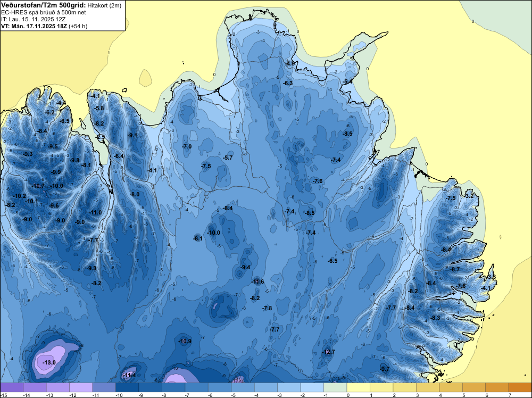Select the legend swatch between 3 and 4
The height and width of the screenshot is (398, 532).
428,387
